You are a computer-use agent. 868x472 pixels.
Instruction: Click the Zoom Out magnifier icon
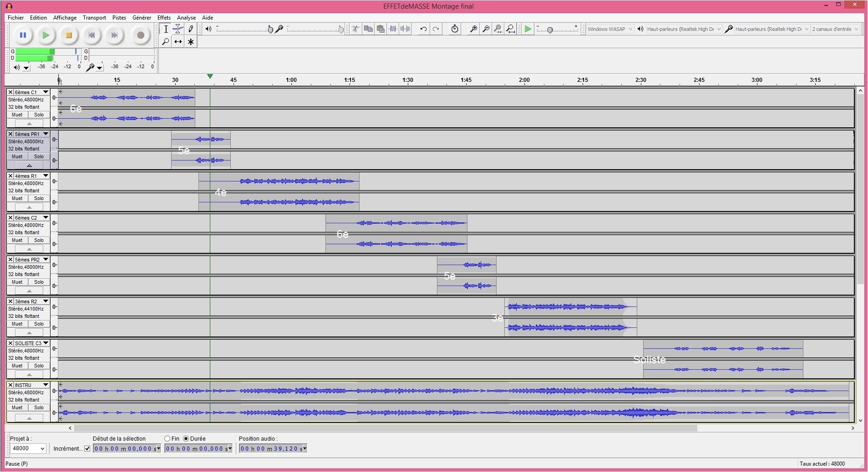point(486,29)
